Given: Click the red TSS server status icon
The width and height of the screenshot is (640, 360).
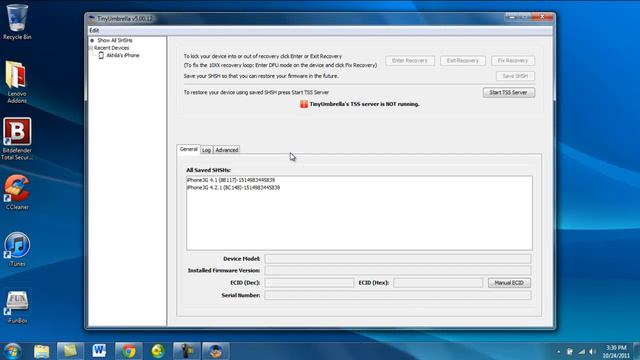Looking at the screenshot, I should (x=304, y=104).
